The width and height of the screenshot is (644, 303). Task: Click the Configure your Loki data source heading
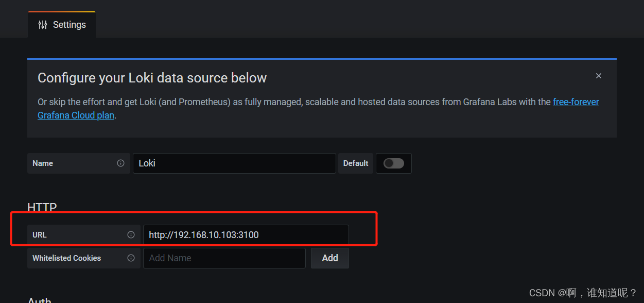(152, 77)
